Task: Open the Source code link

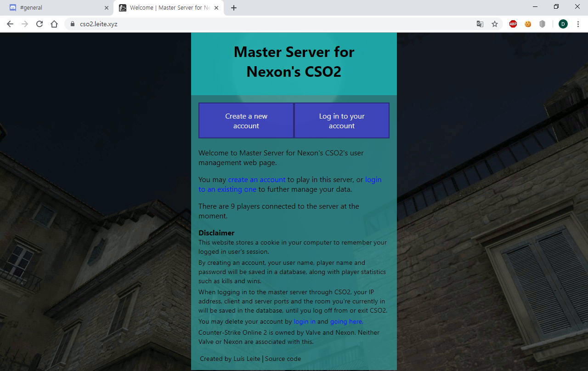Action: coord(283,359)
